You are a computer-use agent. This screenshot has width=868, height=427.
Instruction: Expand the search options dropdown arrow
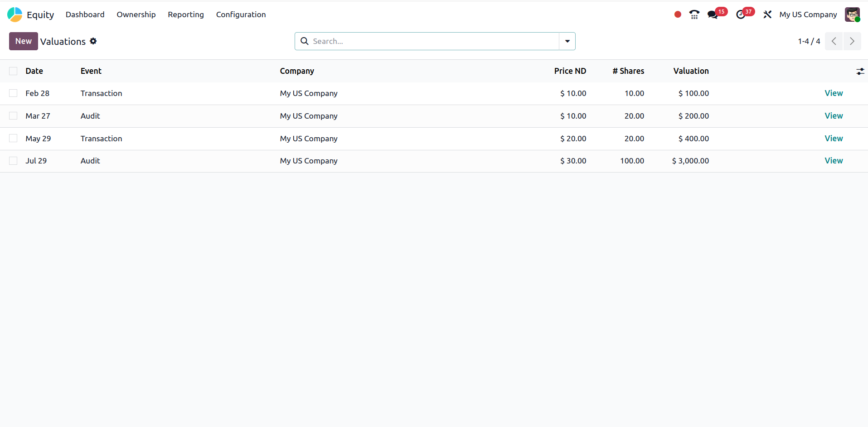coord(567,41)
